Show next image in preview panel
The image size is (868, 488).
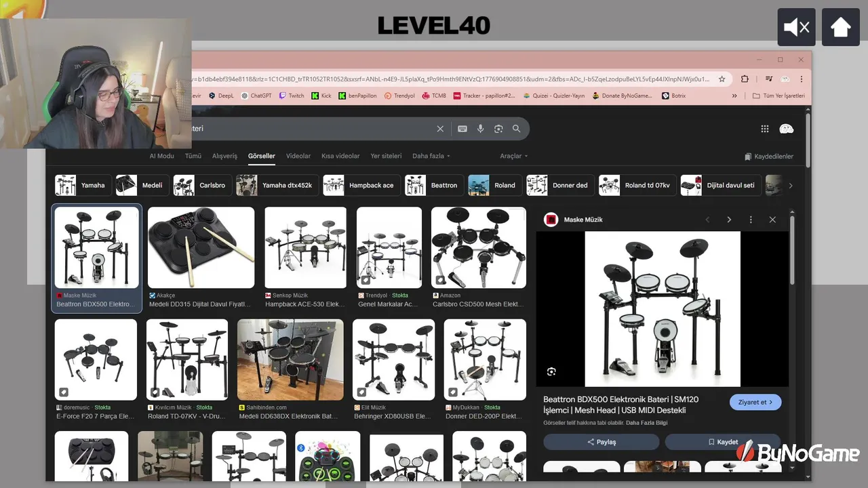(729, 220)
